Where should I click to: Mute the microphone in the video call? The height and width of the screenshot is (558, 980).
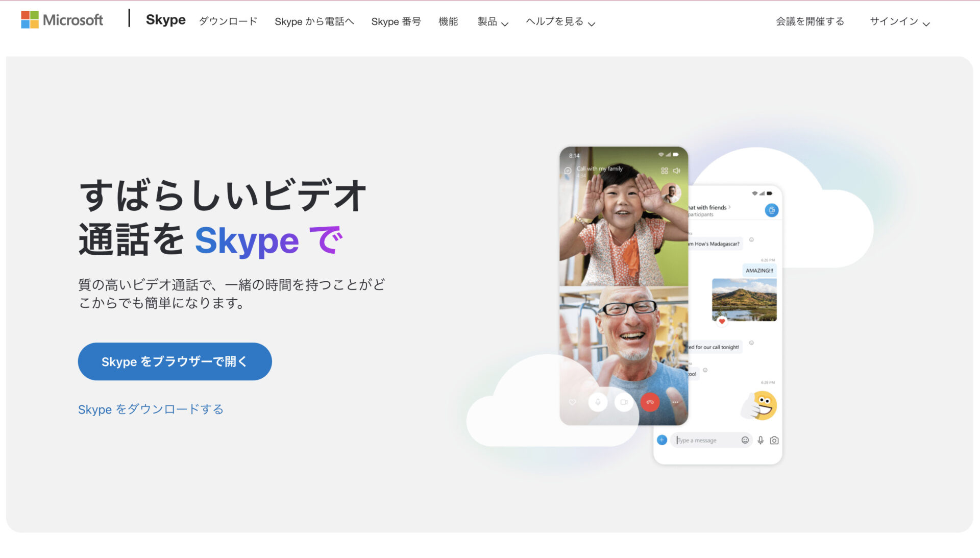tap(598, 402)
